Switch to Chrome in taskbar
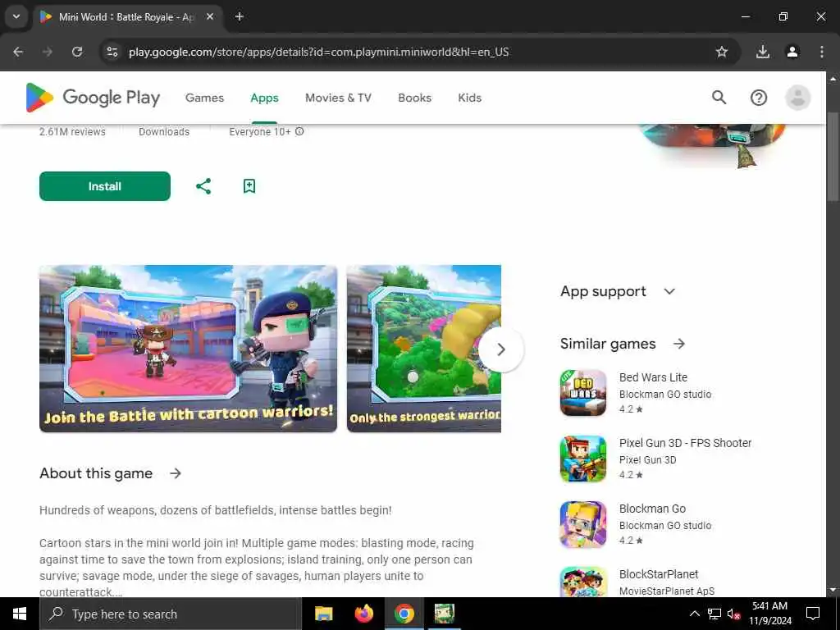The height and width of the screenshot is (630, 840). coord(404,614)
